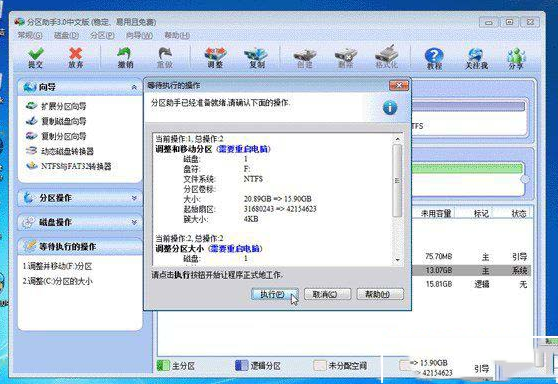Viewport: 558px width, 384px height.
Task: Expand the 磁盘操作 panel
Action: 134,222
